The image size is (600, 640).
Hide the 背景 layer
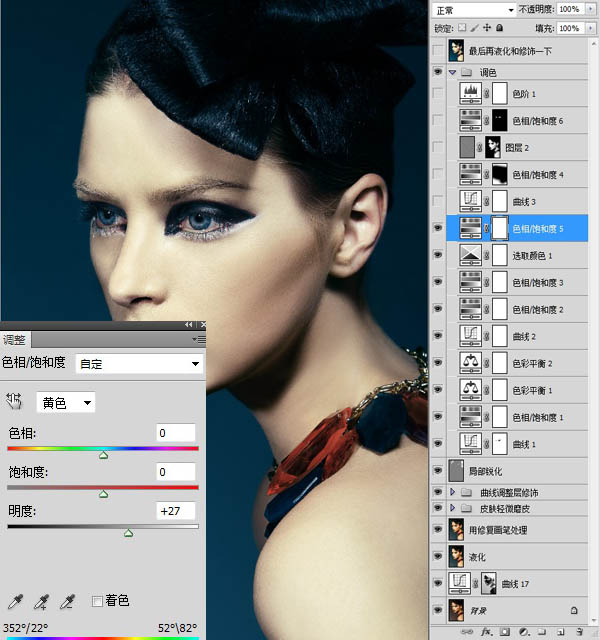[438, 607]
